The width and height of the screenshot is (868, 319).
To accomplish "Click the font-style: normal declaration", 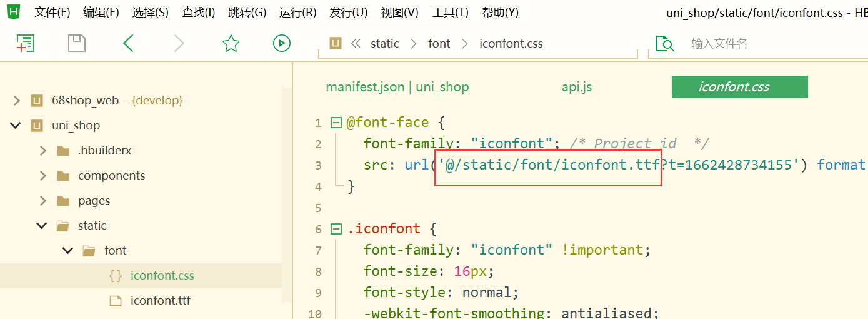I will (441, 293).
